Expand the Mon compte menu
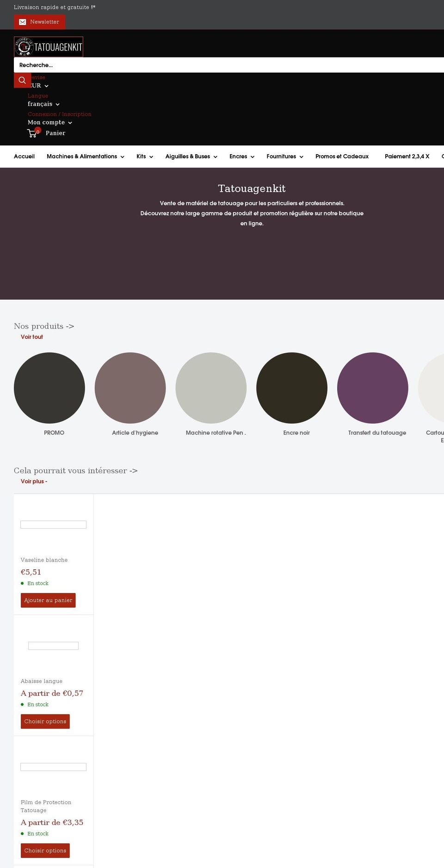 (x=50, y=123)
